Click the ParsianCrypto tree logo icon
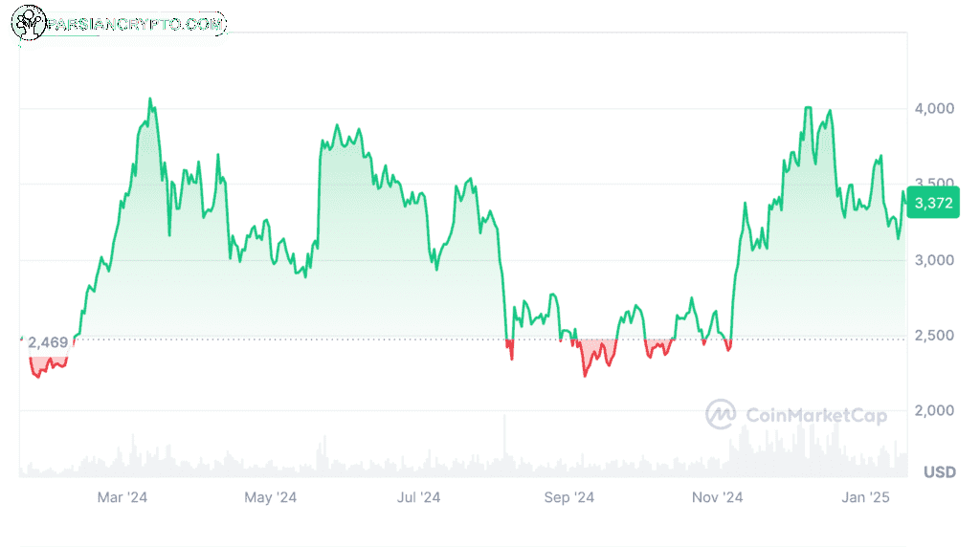Viewport: 980px width, 547px height. pos(29,23)
